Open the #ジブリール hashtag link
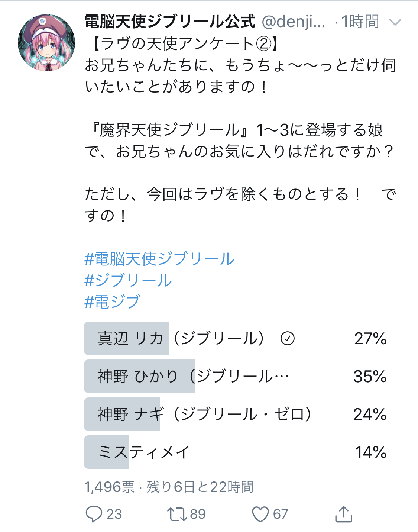 click(128, 280)
